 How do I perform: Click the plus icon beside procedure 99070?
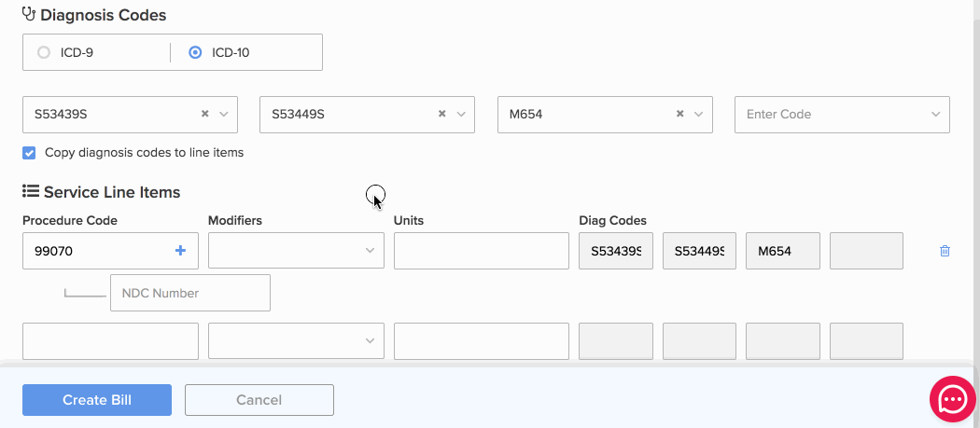point(181,251)
